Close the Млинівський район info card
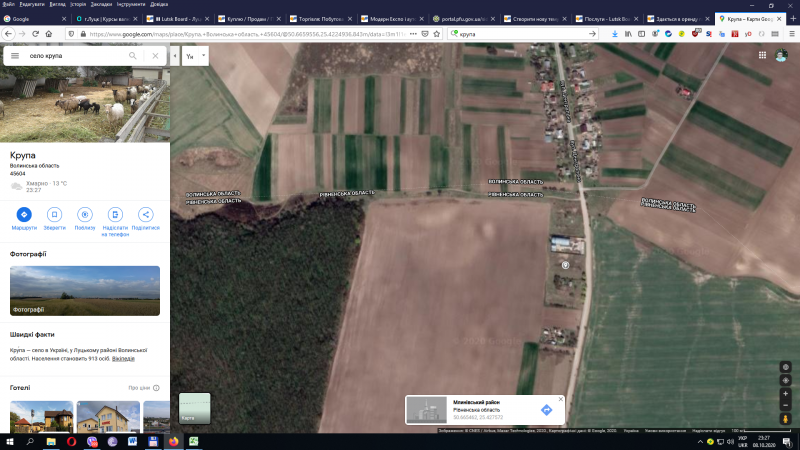Viewport: 800px width, 450px height. pos(560,399)
